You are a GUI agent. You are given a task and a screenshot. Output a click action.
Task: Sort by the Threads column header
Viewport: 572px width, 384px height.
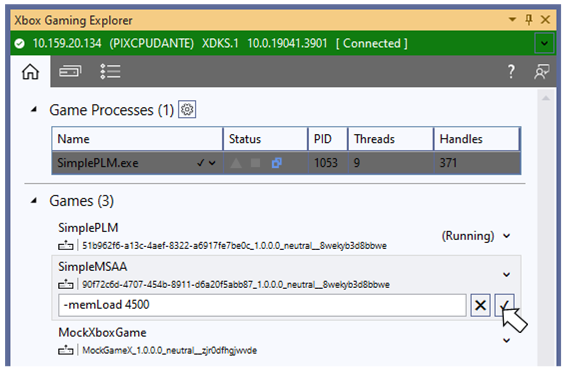coord(391,139)
